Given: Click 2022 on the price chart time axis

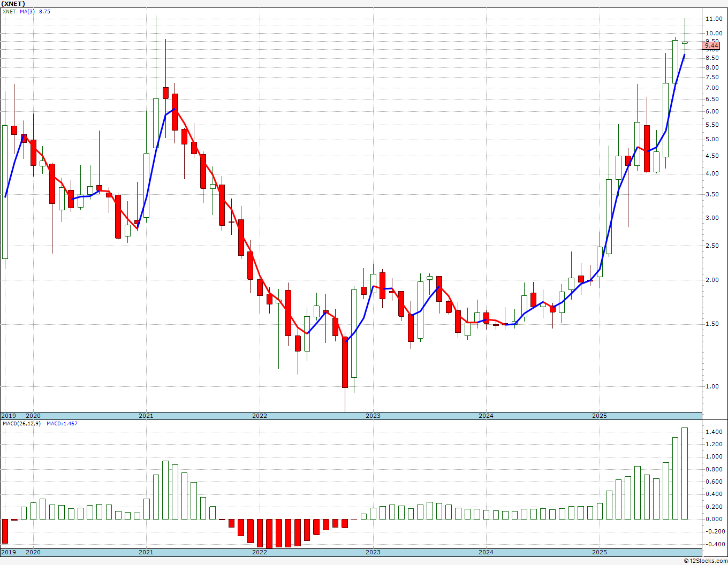Looking at the screenshot, I should [260, 416].
